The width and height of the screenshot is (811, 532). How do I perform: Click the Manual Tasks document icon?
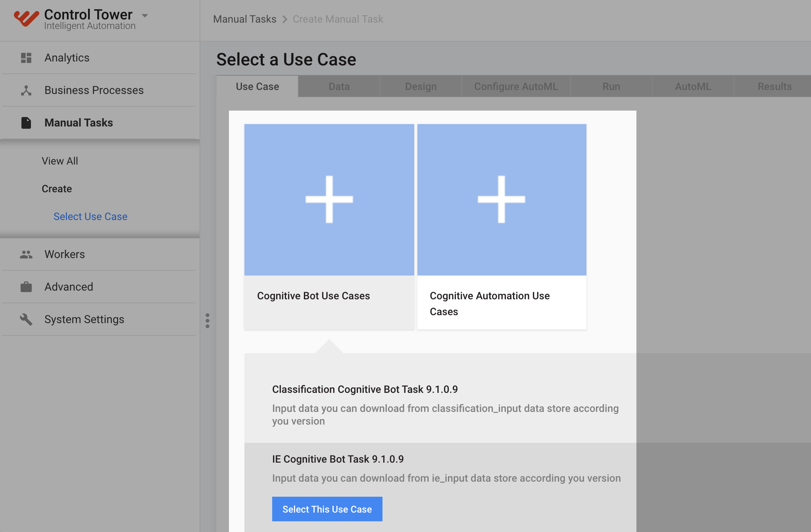pyautogui.click(x=26, y=123)
